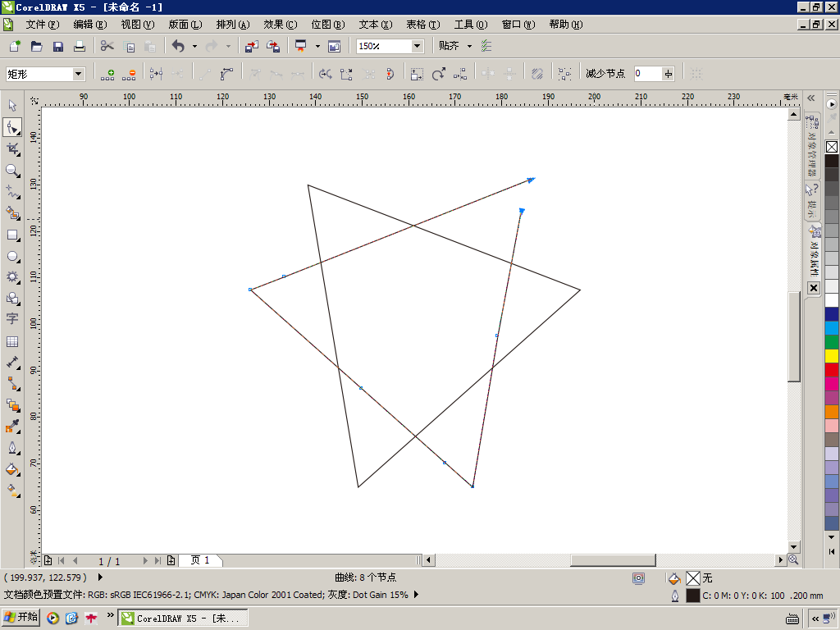The width and height of the screenshot is (840, 630).
Task: Open the 150% zoom level dropdown
Action: 417,46
